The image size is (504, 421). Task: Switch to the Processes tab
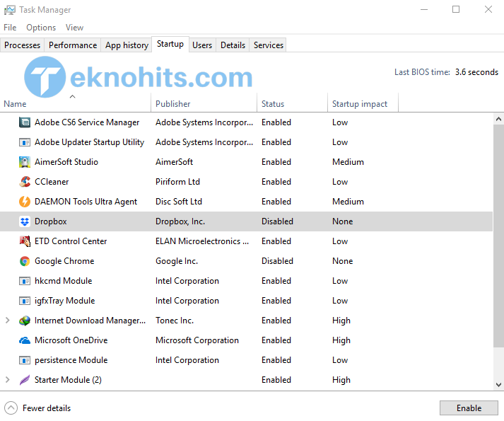coord(23,45)
